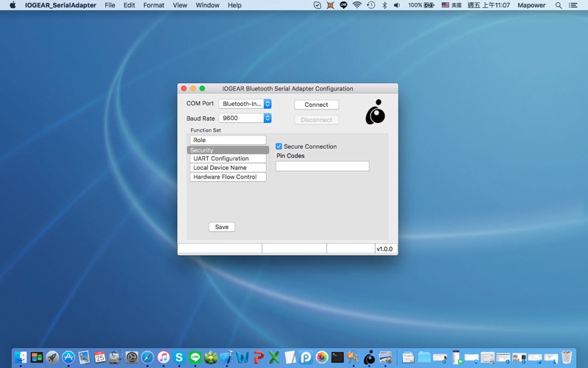Open Photos pinwheel icon in the dock
The image size is (588, 368).
pos(322,357)
